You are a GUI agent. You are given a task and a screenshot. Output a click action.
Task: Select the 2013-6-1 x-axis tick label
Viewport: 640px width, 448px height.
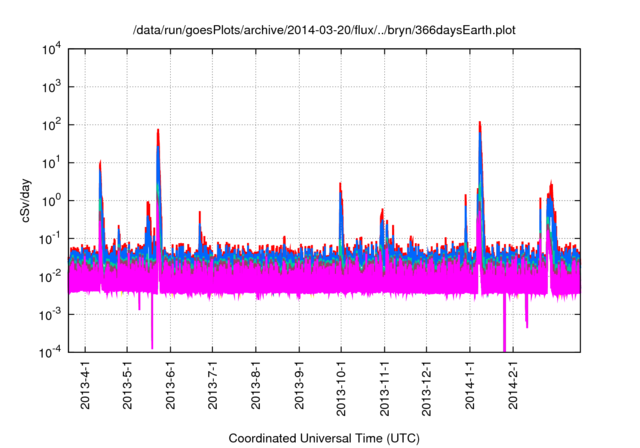[171, 385]
